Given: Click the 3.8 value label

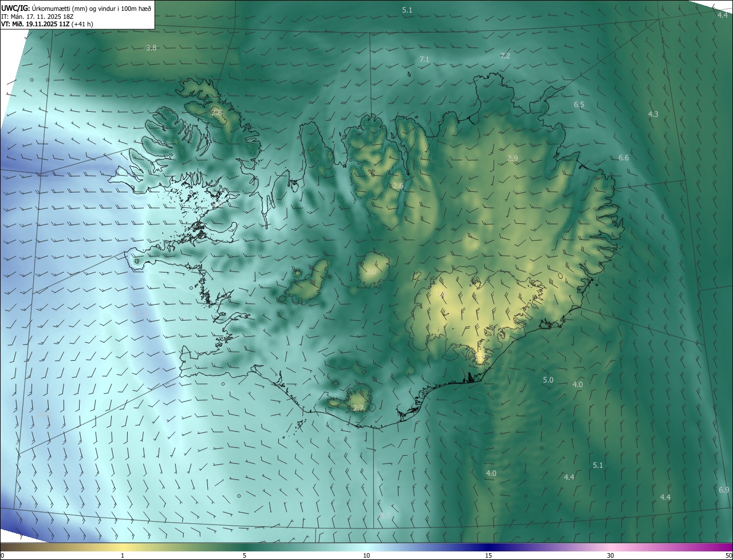Looking at the screenshot, I should point(151,48).
